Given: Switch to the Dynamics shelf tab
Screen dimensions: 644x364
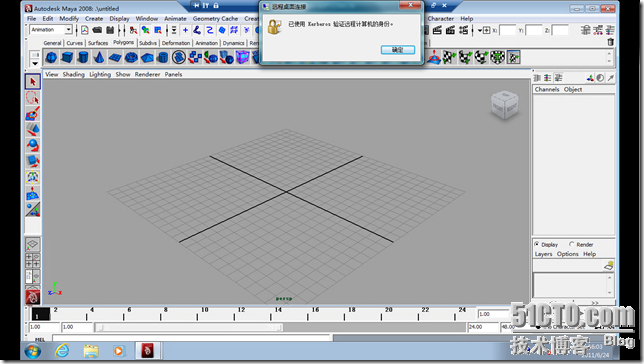Looking at the screenshot, I should pos(233,43).
